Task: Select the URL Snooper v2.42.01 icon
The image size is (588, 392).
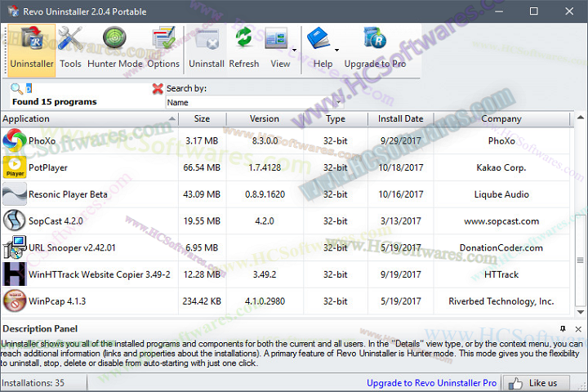Action: [x=15, y=247]
